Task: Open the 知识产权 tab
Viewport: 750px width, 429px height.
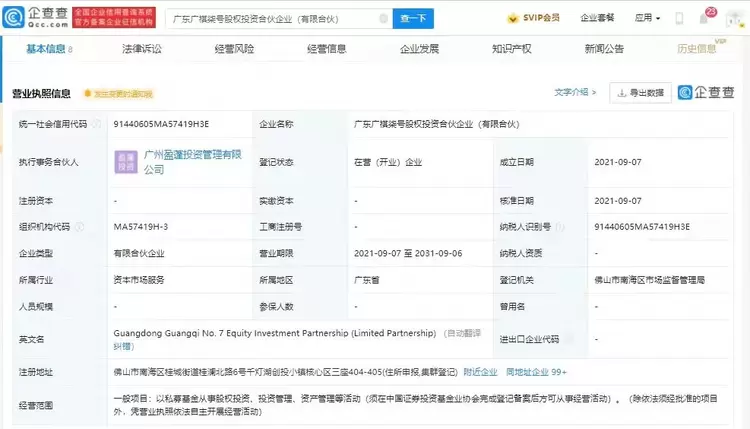Action: pos(511,49)
